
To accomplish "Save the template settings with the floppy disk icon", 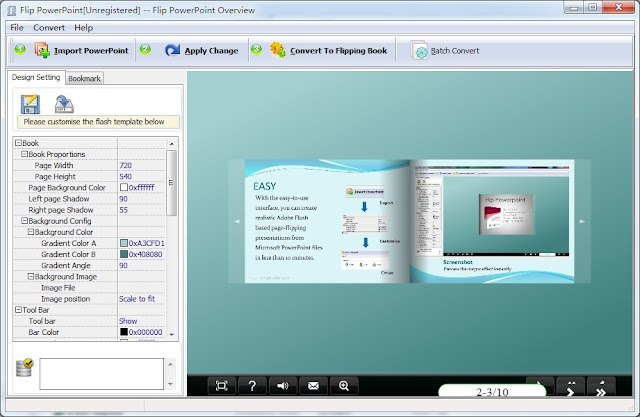I will coord(31,104).
